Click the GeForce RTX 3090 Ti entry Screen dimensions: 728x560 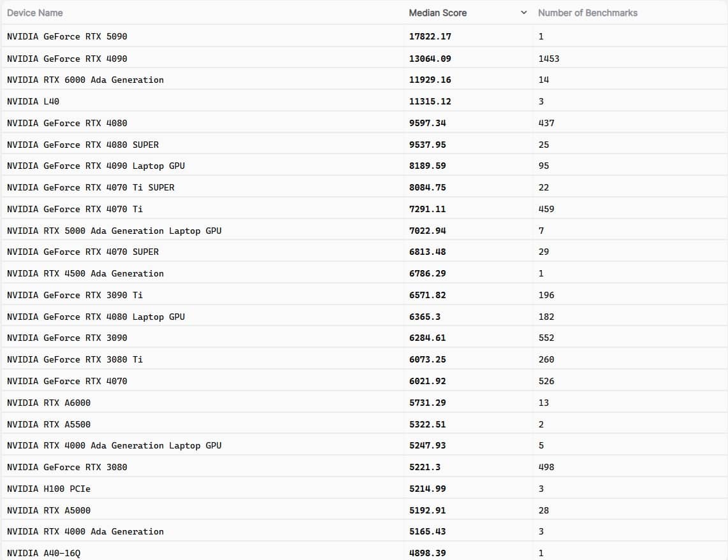point(75,295)
